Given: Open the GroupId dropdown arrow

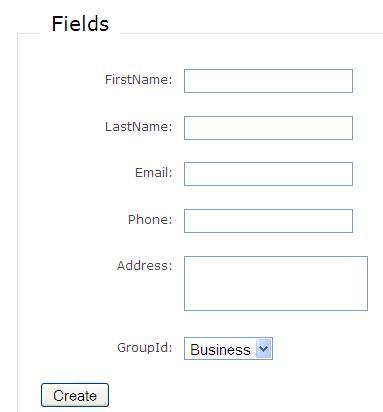Looking at the screenshot, I should [263, 349].
